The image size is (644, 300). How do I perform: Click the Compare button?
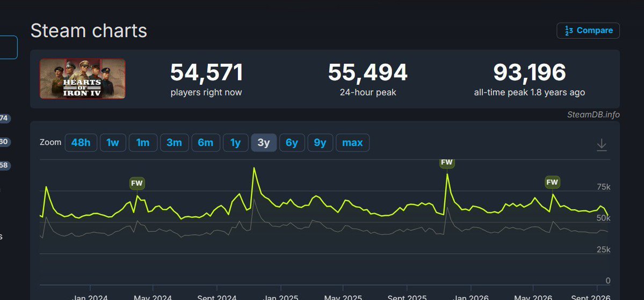(x=588, y=31)
